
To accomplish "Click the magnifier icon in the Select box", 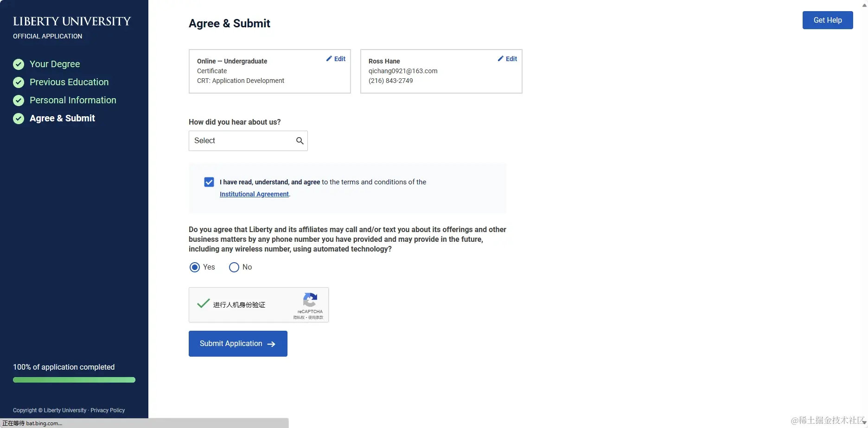I will [x=300, y=141].
